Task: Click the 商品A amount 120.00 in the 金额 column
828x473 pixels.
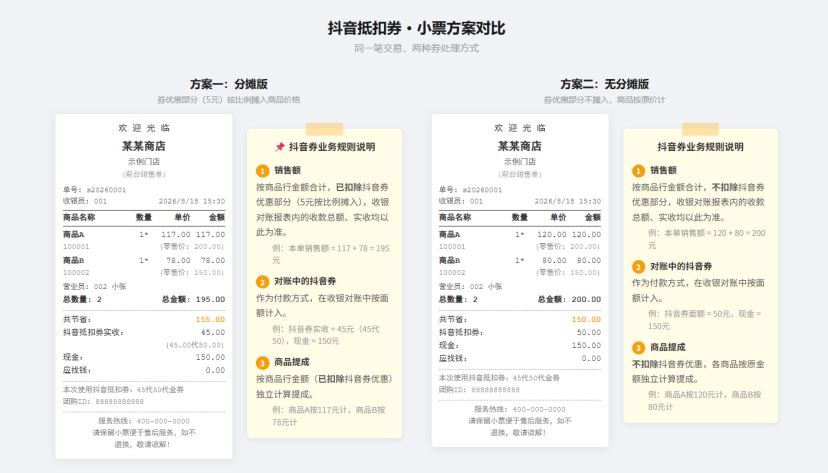Action: [x=586, y=234]
